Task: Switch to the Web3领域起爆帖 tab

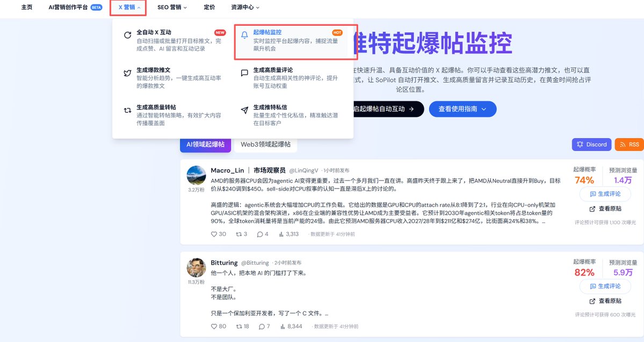Action: coord(265,144)
